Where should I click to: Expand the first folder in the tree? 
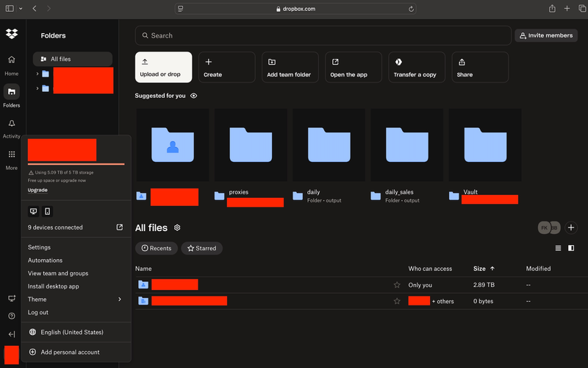37,74
